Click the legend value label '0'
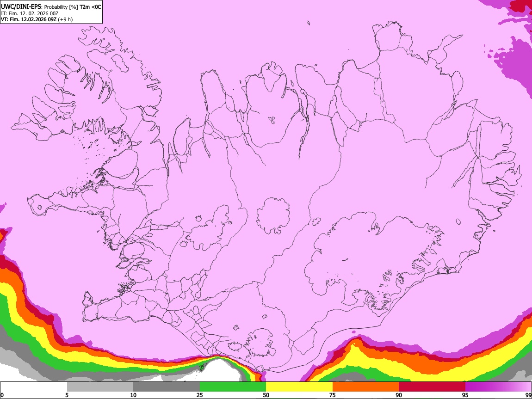This screenshot has width=532, height=399. (2, 395)
